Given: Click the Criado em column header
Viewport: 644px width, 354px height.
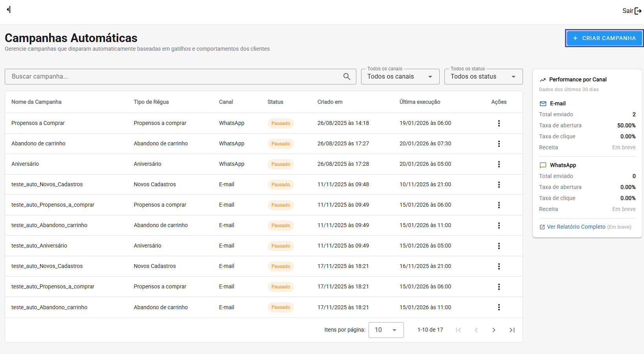Looking at the screenshot, I should [x=330, y=102].
